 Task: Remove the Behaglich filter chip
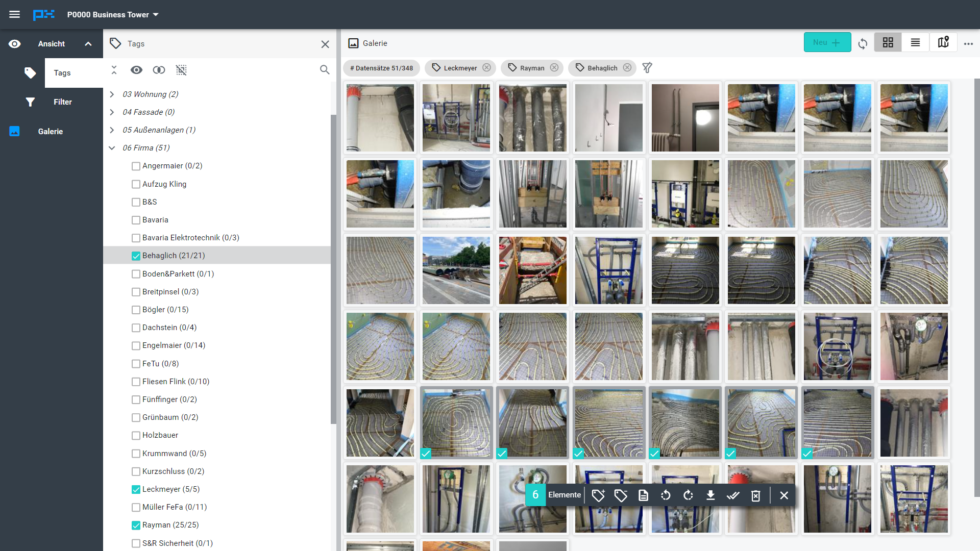pyautogui.click(x=627, y=67)
